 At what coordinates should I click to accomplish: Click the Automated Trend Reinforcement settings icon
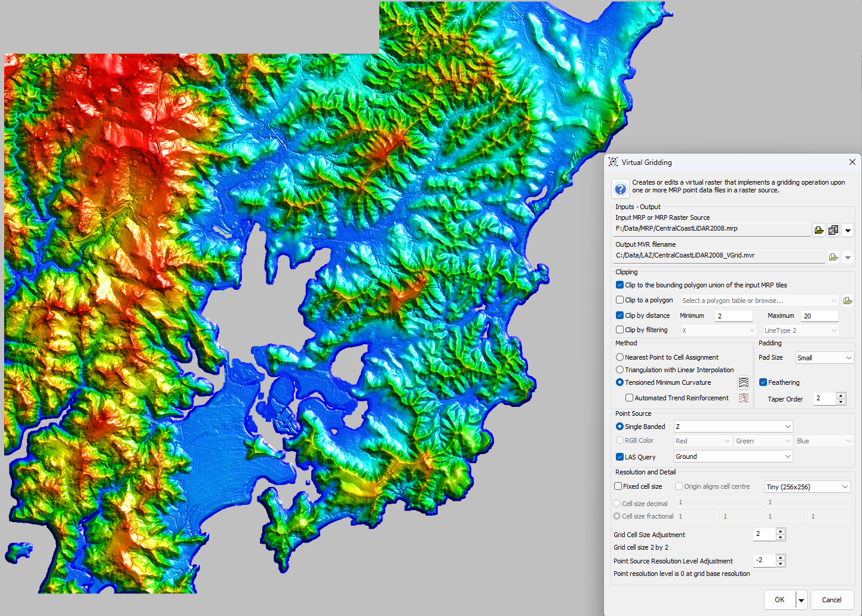click(744, 398)
